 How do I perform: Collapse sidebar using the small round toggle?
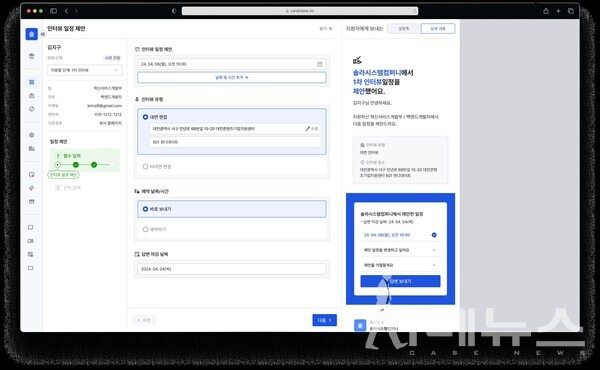[x=43, y=34]
